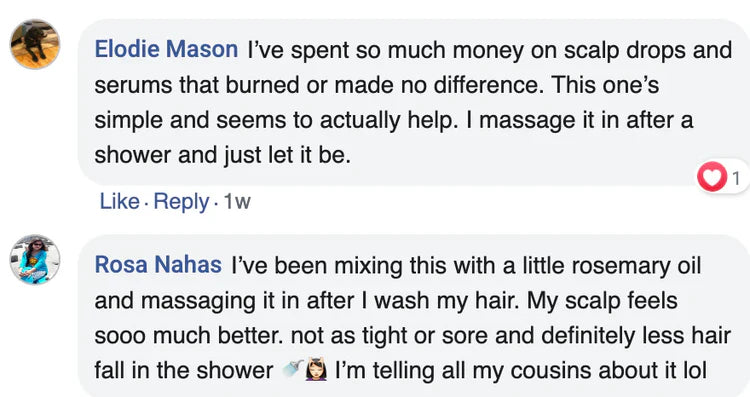
Task: Open the 1w timestamp permalink
Action: 237,202
